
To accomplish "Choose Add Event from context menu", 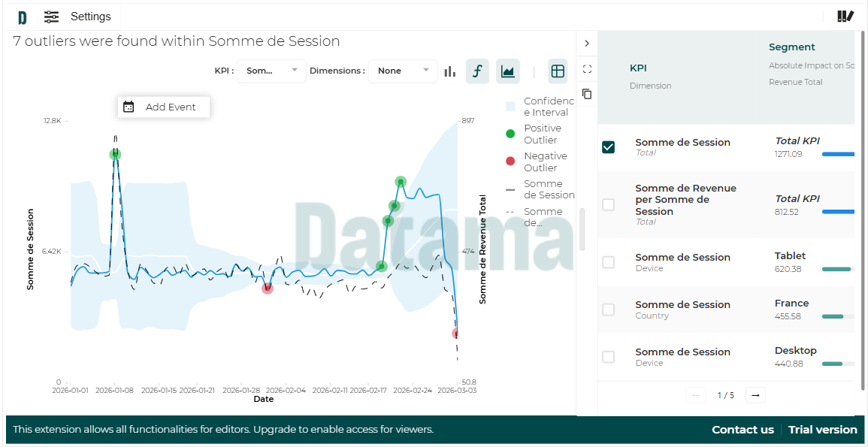I will coord(164,107).
